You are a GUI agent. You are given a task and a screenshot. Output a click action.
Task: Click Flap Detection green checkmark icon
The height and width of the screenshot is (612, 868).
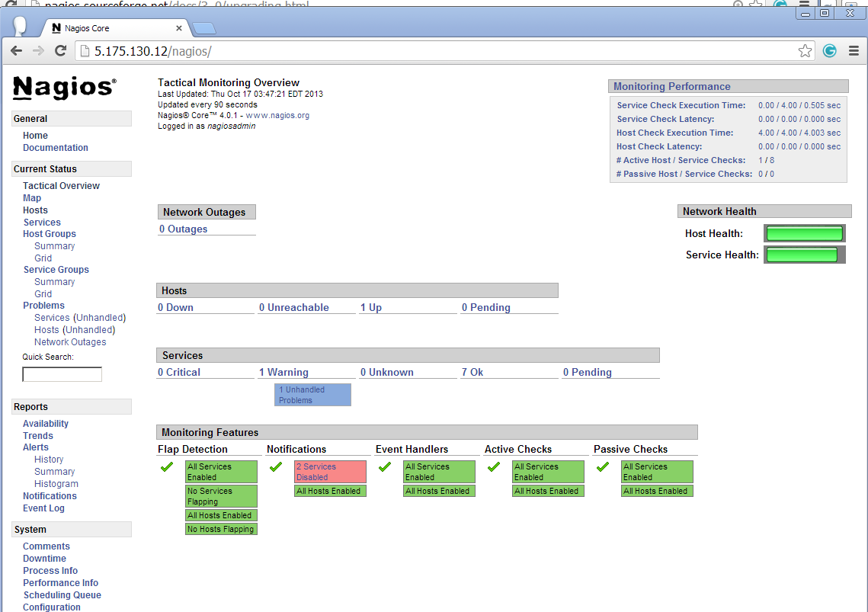[167, 467]
